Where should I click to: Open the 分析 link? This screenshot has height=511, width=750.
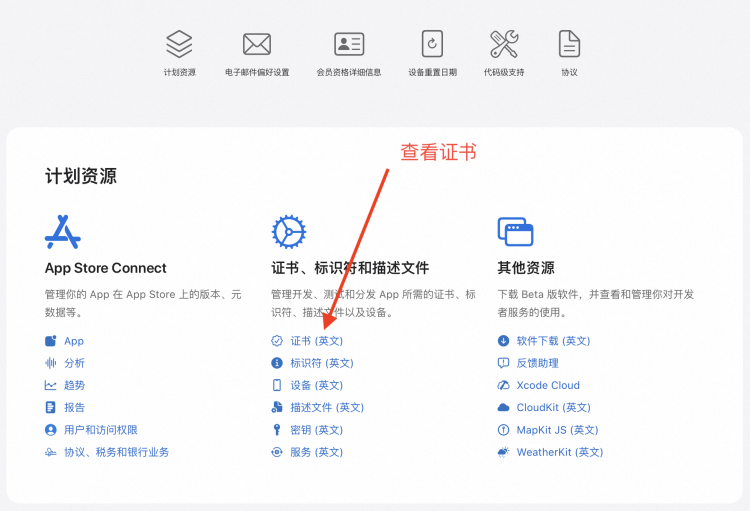tap(74, 363)
